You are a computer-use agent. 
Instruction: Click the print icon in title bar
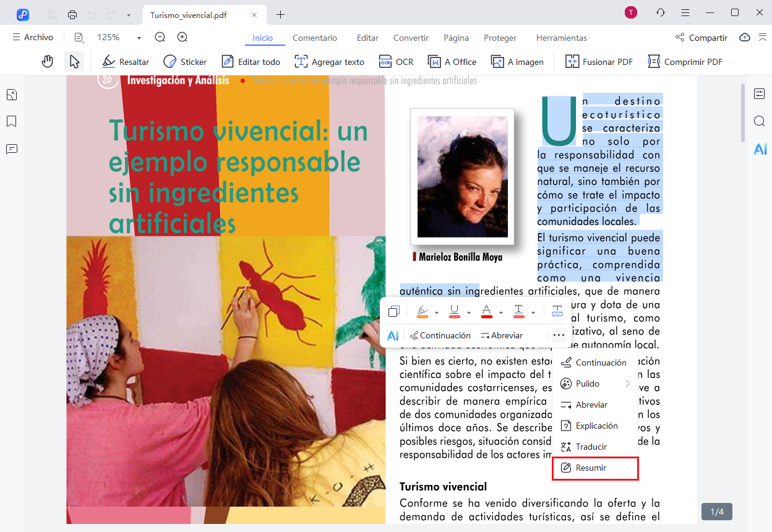coord(72,14)
